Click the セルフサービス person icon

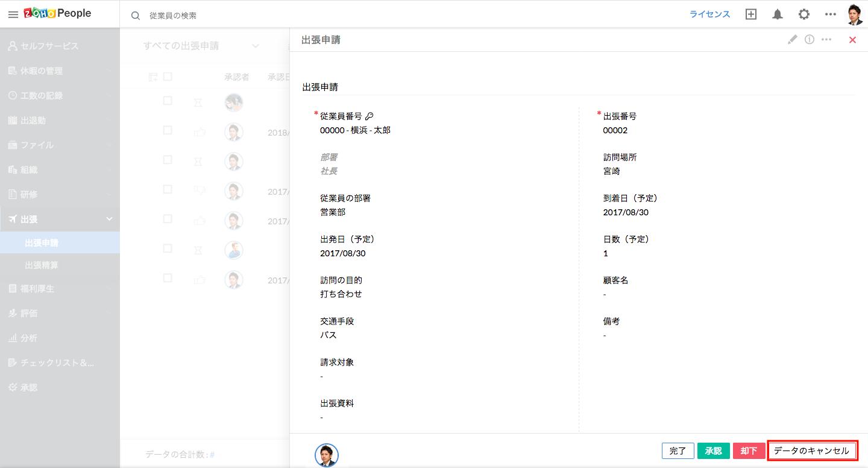click(13, 46)
